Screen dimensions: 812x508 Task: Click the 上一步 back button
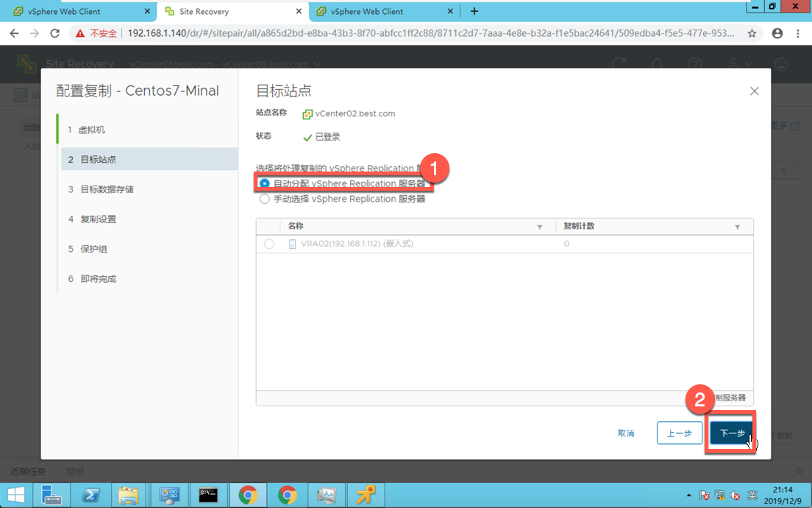[680, 433]
